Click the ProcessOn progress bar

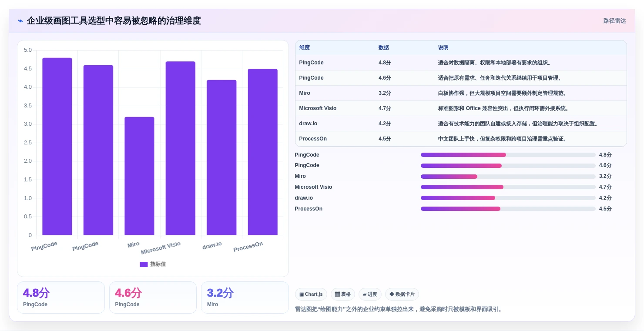[508, 209]
